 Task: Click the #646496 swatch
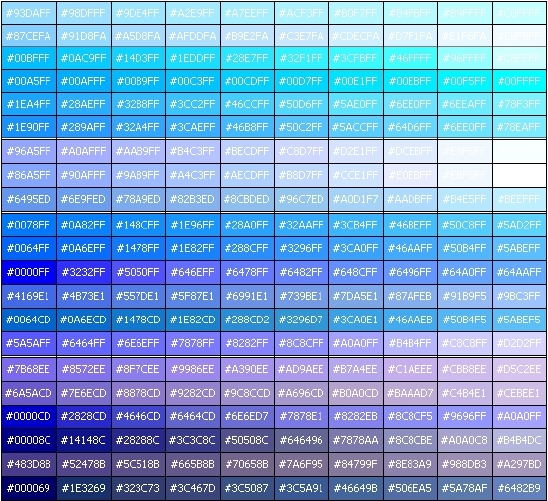pyautogui.click(x=301, y=440)
